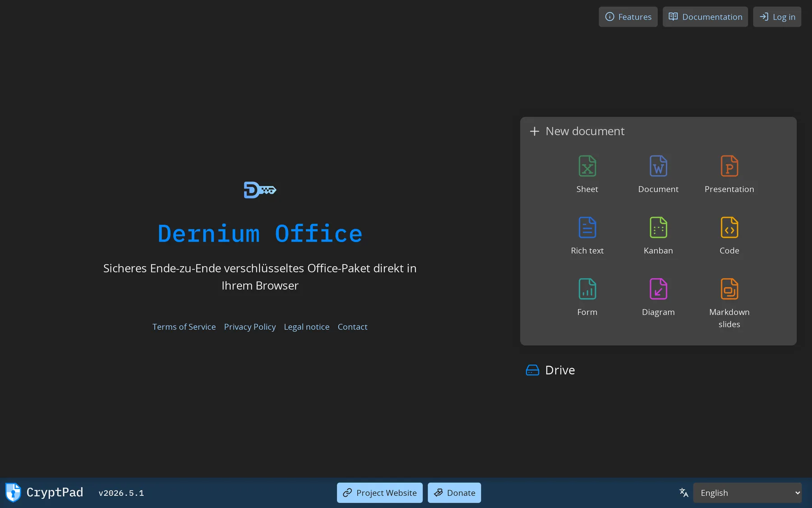The image size is (812, 508).
Task: Click the German tagline about the Office-Paket
Action: (x=260, y=277)
